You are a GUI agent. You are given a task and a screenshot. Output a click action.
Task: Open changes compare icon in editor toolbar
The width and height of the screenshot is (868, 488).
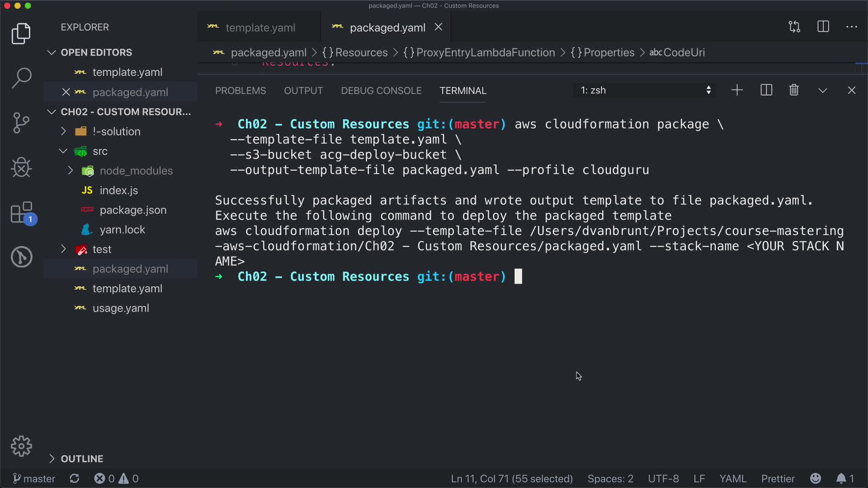794,27
